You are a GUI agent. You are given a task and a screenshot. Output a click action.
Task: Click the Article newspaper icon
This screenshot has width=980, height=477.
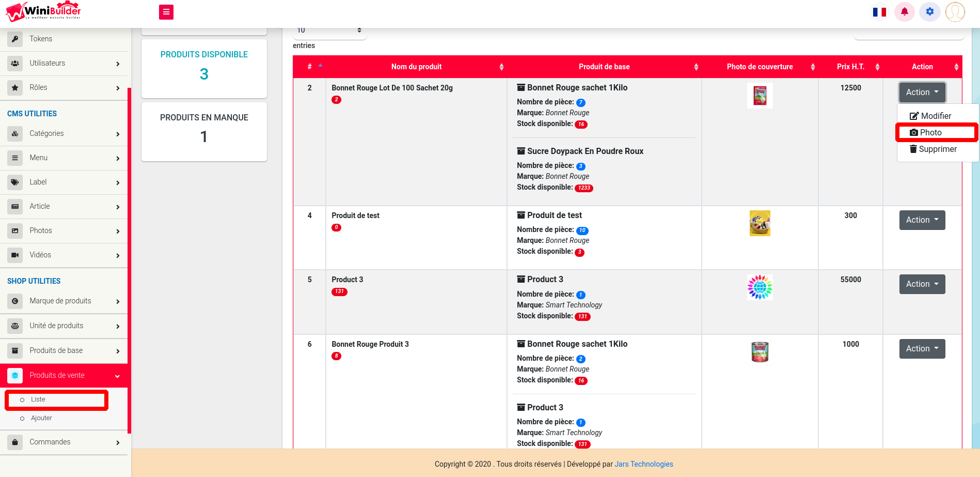[15, 206]
